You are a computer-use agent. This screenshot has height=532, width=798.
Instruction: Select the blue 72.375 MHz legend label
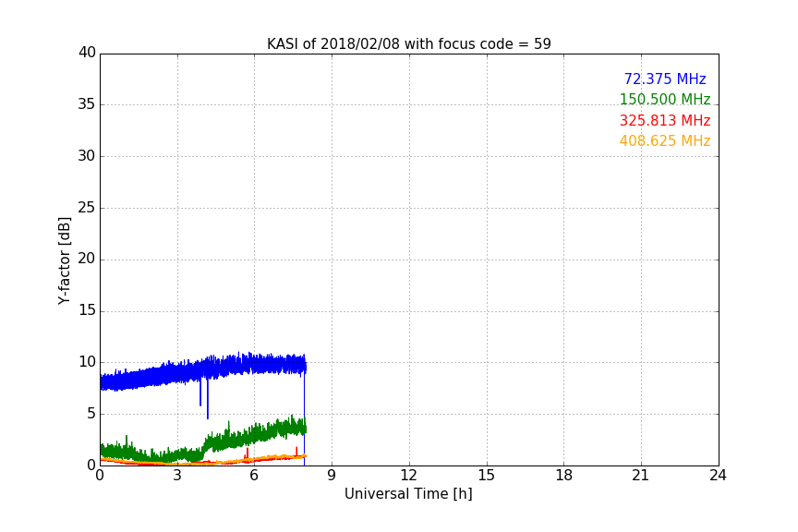click(x=665, y=79)
